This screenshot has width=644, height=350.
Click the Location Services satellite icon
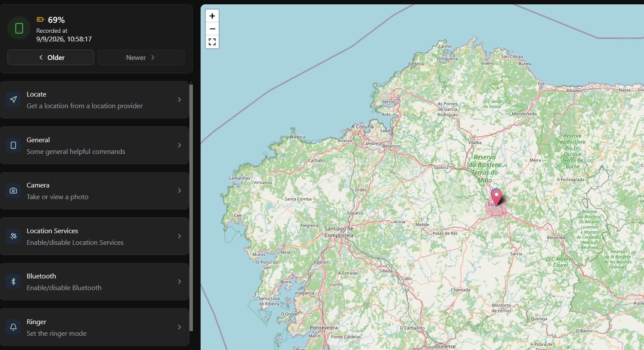tap(13, 236)
